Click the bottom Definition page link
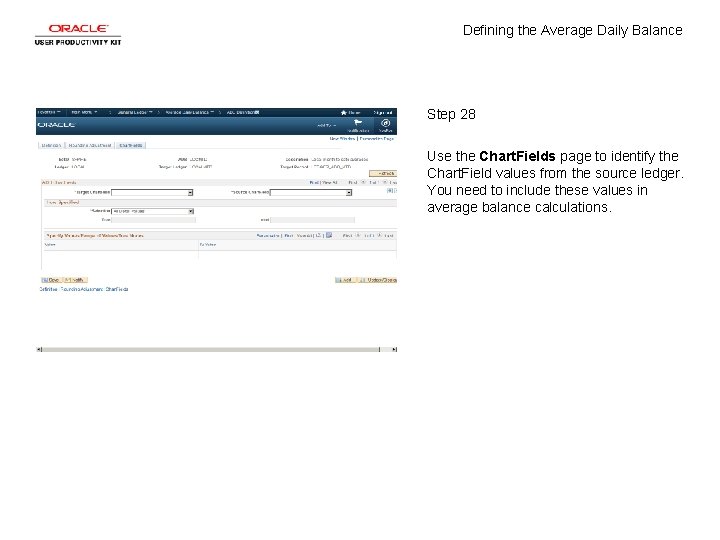 (48, 289)
